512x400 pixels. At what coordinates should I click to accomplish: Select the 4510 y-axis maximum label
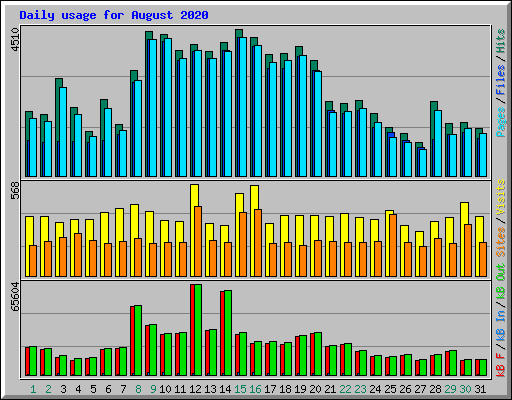(15, 40)
